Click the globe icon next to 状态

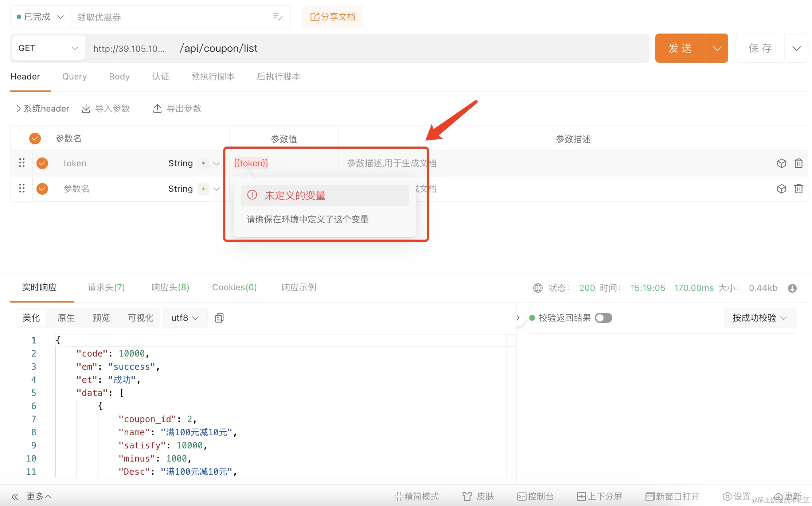pyautogui.click(x=538, y=288)
